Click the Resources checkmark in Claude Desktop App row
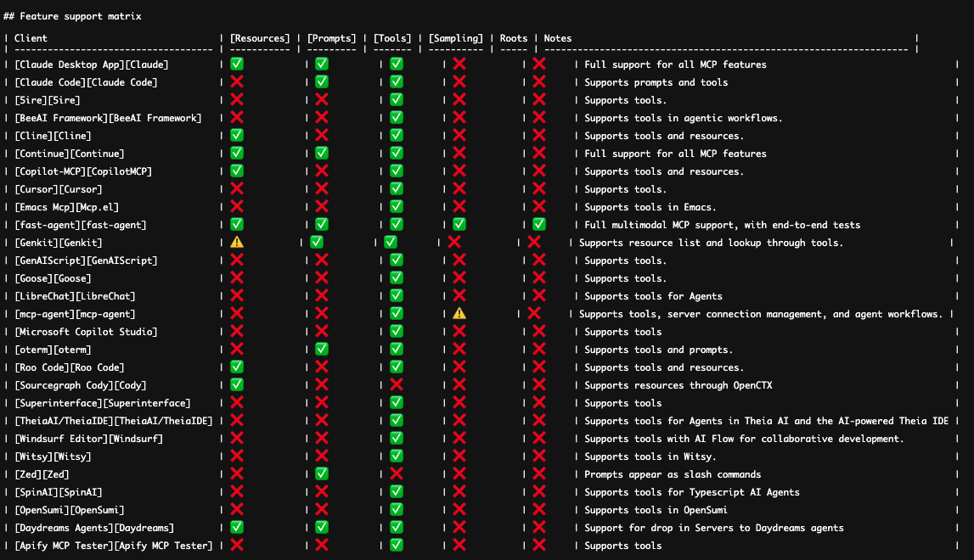974x560 pixels. (x=237, y=64)
